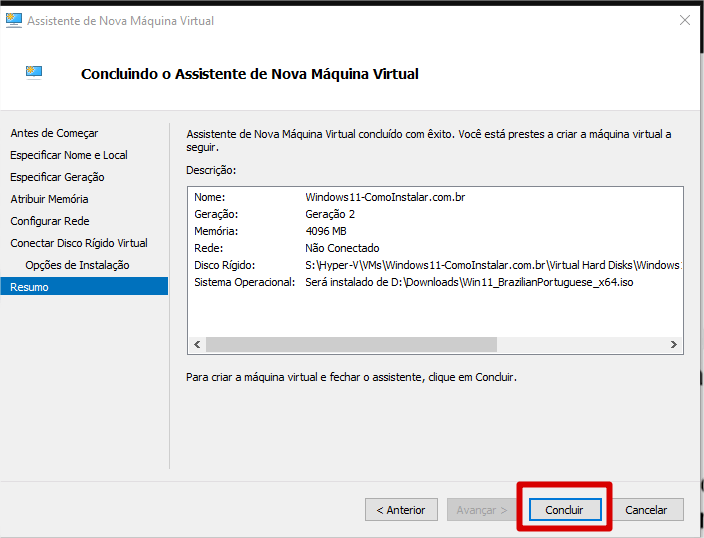The width and height of the screenshot is (704, 538).
Task: Select the Resumo step
Action: coord(84,287)
